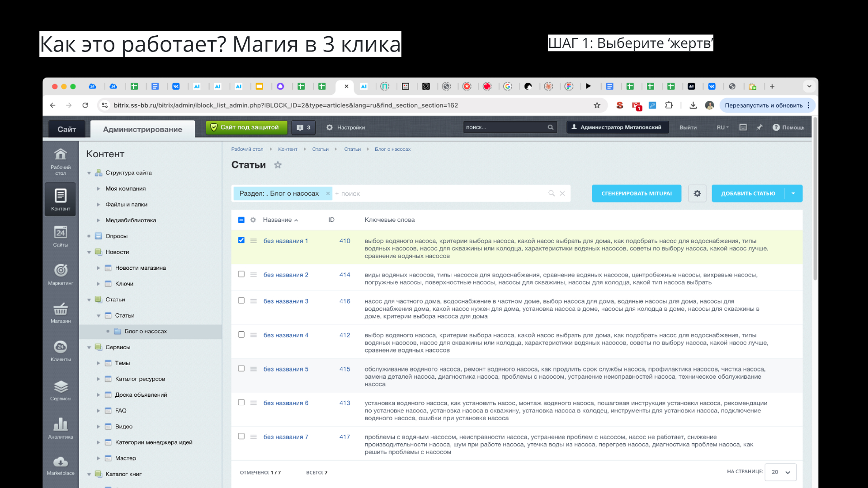Viewport: 868px width, 488px height.
Task: Toggle the select-all header checkbox
Action: (x=241, y=220)
